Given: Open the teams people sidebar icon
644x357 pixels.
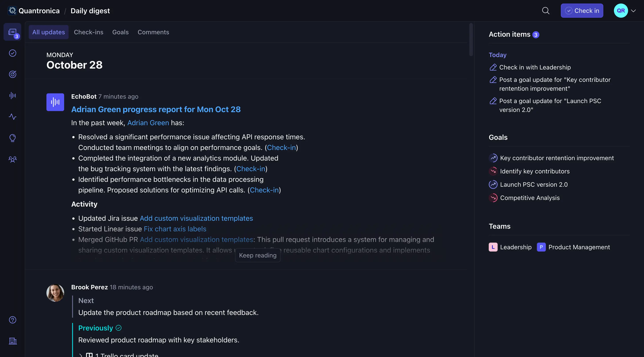Looking at the screenshot, I should click(x=13, y=159).
